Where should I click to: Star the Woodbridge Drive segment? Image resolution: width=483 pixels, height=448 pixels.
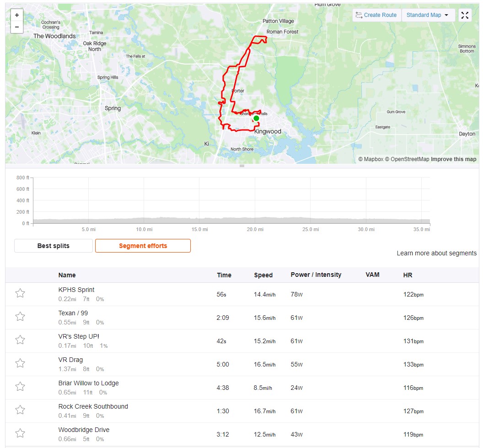pos(20,433)
